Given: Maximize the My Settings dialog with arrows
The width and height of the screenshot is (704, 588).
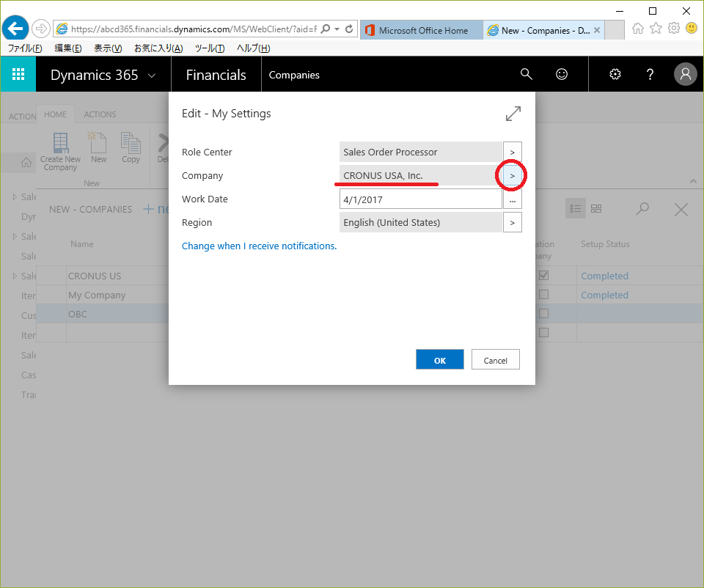Looking at the screenshot, I should (x=513, y=114).
